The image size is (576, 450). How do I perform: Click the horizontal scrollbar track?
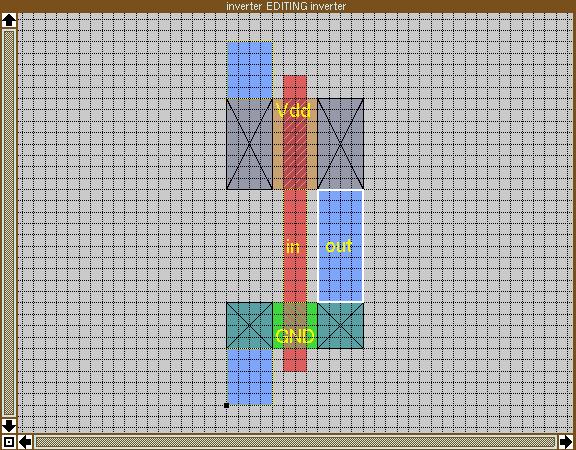295,442
